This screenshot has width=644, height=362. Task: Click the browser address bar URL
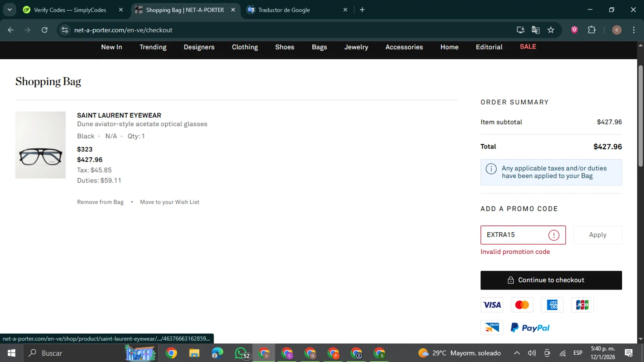pyautogui.click(x=123, y=30)
